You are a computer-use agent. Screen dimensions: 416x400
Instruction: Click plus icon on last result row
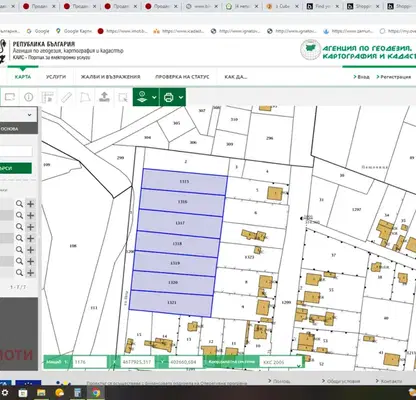pyautogui.click(x=30, y=273)
